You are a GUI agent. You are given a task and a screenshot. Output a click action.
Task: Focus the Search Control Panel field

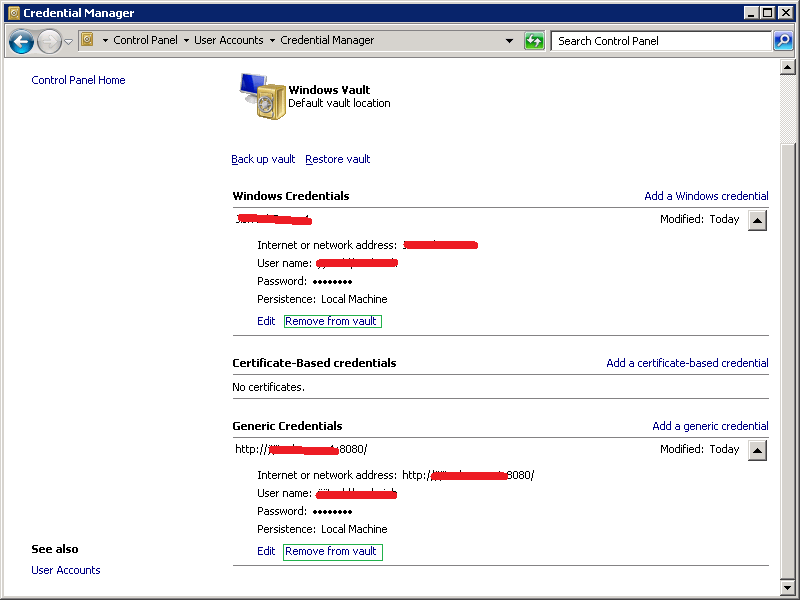(661, 41)
